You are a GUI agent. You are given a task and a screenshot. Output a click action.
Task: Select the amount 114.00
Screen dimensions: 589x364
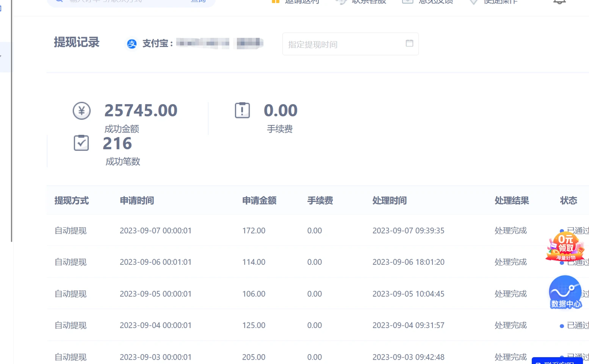(253, 262)
